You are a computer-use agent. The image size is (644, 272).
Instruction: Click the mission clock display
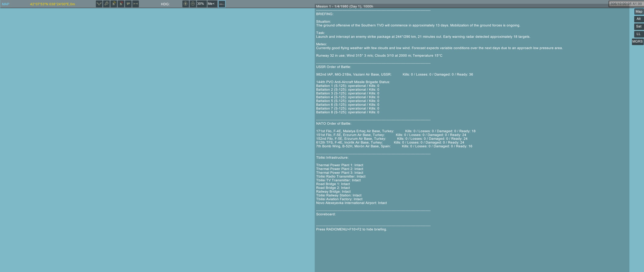pos(626,4)
